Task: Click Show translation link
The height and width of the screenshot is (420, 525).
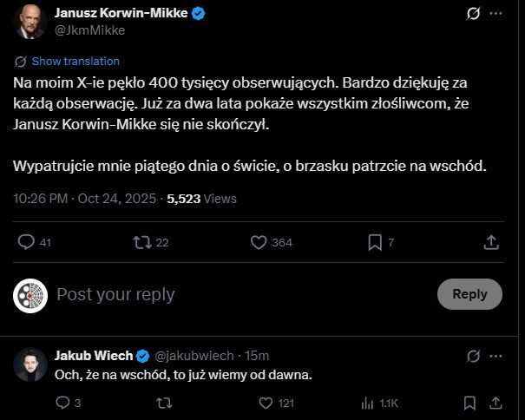Action: (75, 62)
